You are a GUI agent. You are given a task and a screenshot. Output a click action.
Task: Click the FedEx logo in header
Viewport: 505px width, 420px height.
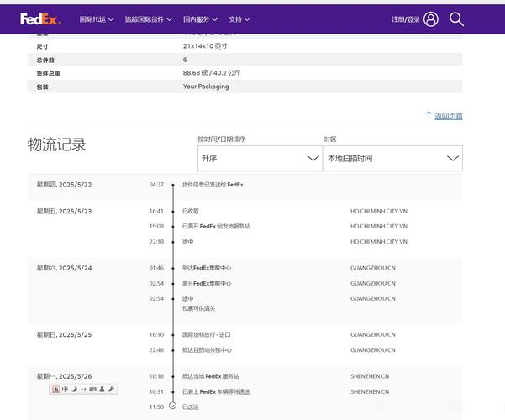[40, 18]
